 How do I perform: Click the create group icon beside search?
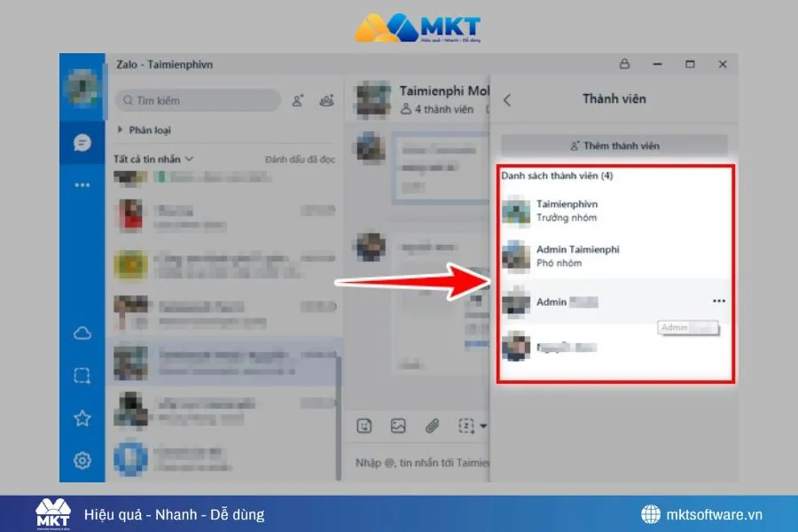pyautogui.click(x=326, y=100)
